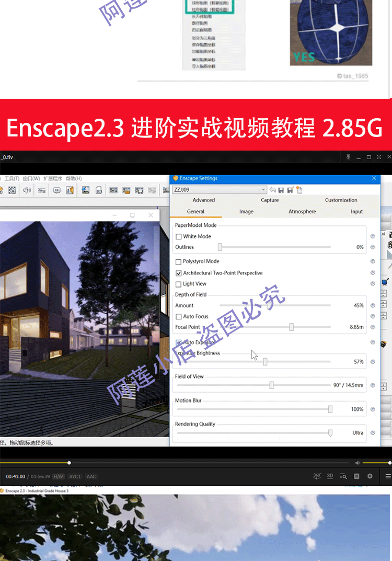Viewport: 392px width, 561px height.
Task: Click the greyed-out fourth screen-shaped toolbar icon
Action: [153, 190]
